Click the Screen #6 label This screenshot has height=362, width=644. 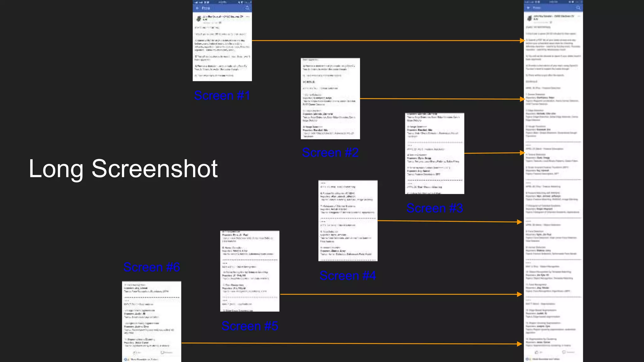[x=152, y=267]
